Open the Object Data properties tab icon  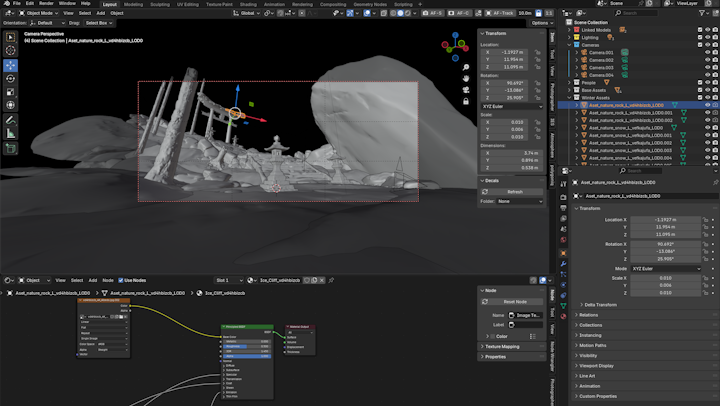(563, 306)
